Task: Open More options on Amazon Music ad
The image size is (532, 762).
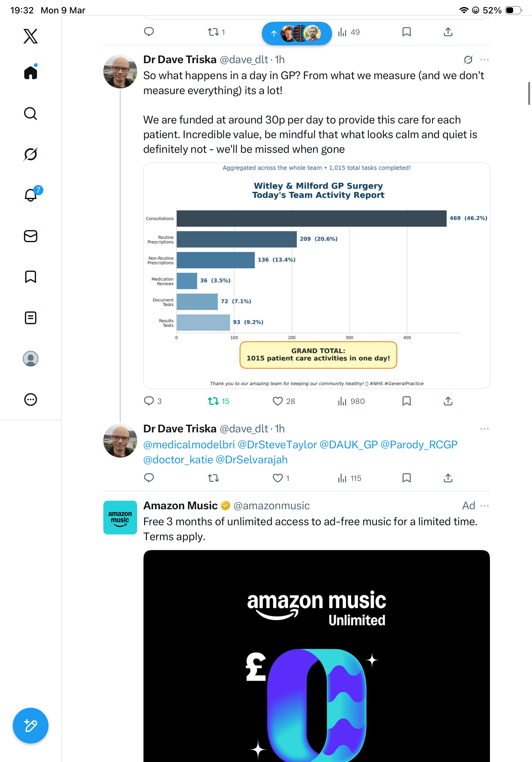Action: point(484,506)
